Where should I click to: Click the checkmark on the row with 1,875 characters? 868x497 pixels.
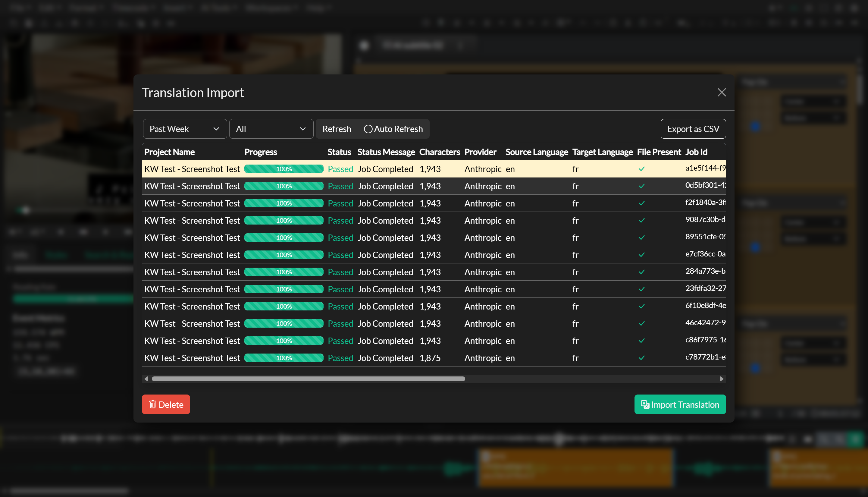tap(642, 358)
